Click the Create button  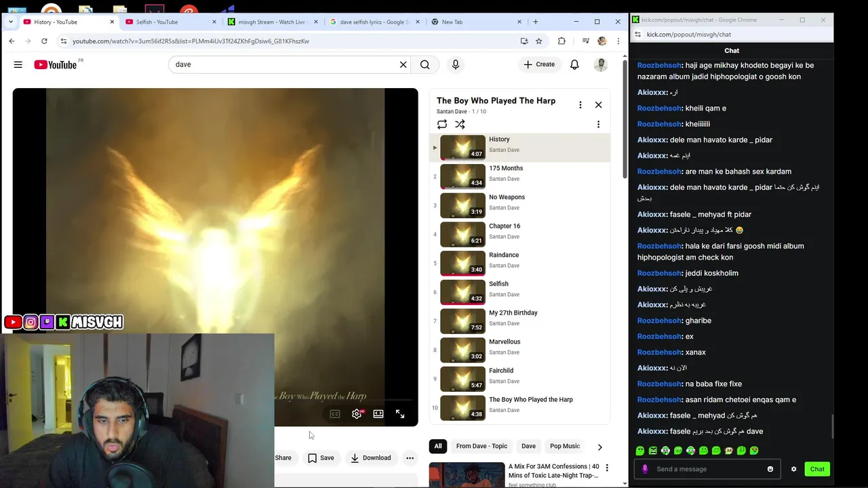pyautogui.click(x=539, y=64)
